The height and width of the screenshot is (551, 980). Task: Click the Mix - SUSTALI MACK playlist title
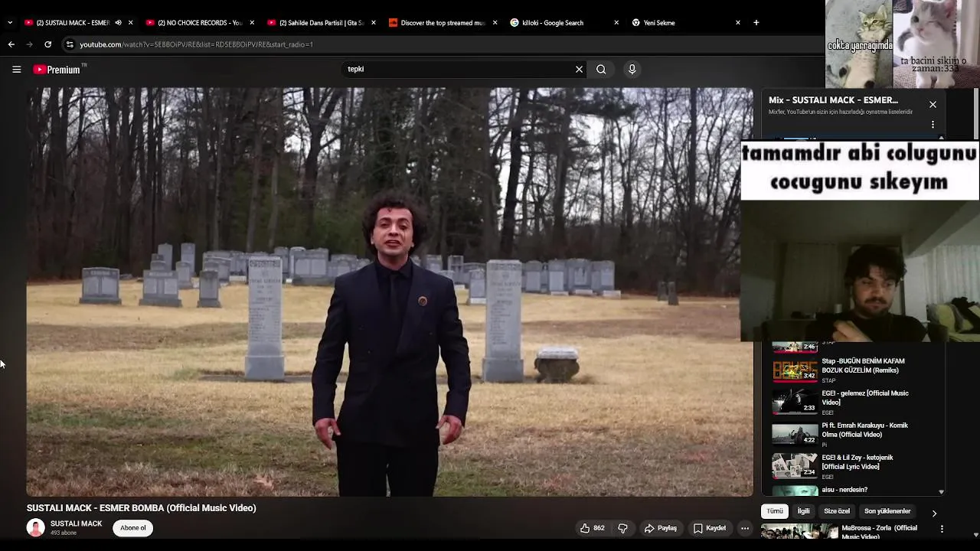(833, 100)
